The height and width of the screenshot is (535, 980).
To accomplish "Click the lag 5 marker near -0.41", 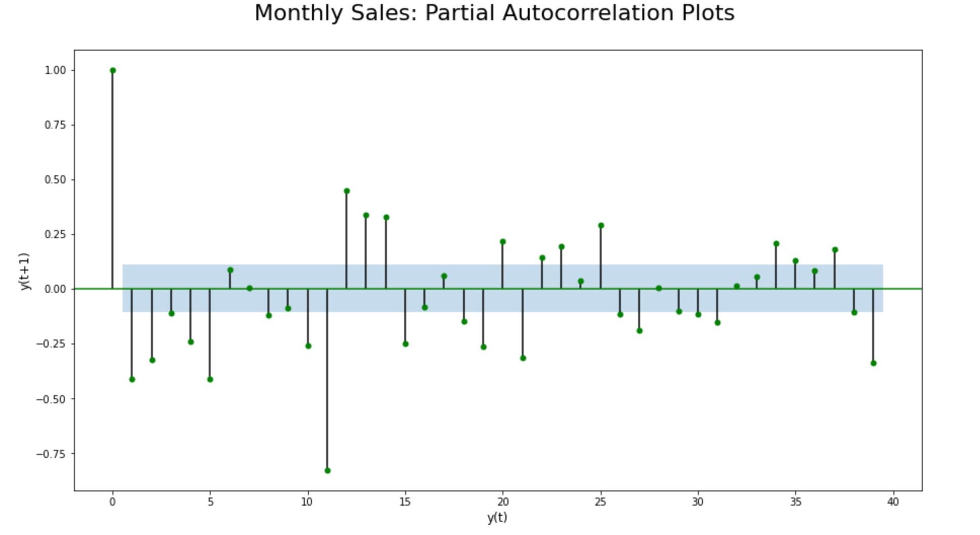I will pos(210,379).
